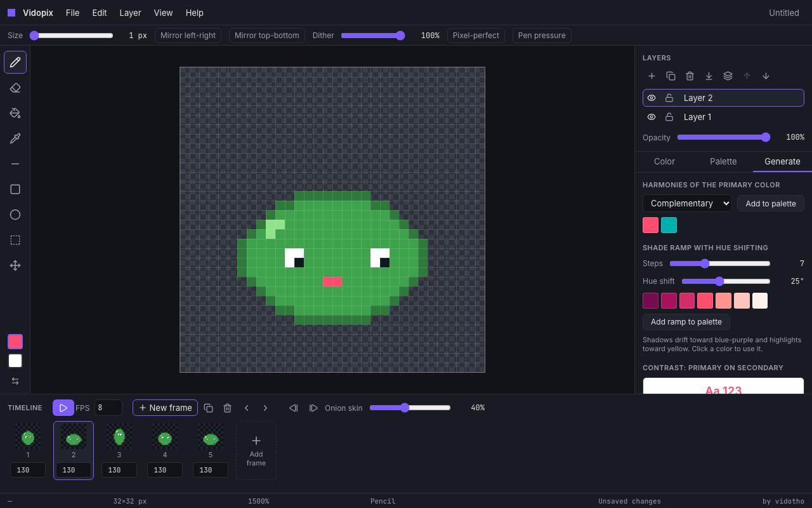Merge layer down
The height and width of the screenshot is (508, 812).
point(709,76)
